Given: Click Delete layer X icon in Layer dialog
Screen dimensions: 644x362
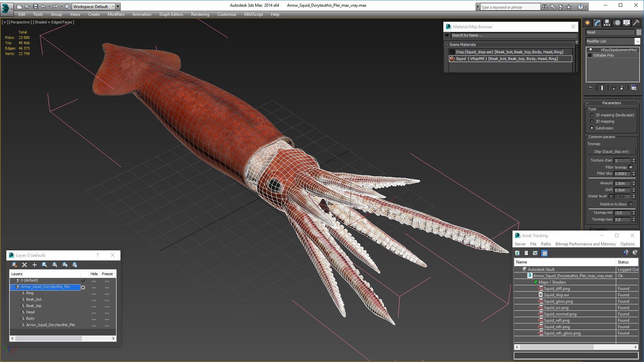Looking at the screenshot, I should [x=24, y=265].
